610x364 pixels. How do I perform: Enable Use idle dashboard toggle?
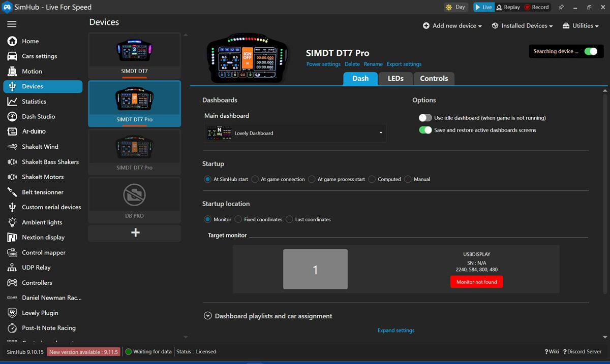point(425,118)
